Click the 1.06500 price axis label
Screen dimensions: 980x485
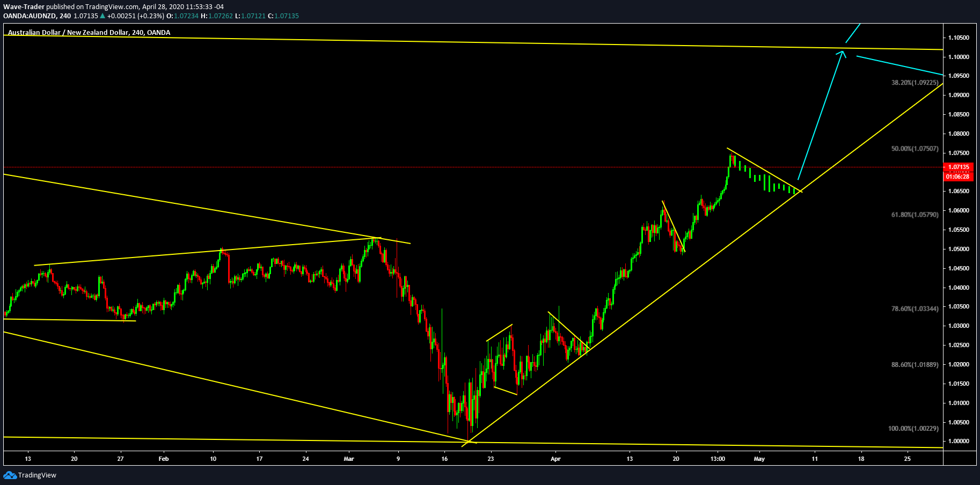(x=959, y=192)
